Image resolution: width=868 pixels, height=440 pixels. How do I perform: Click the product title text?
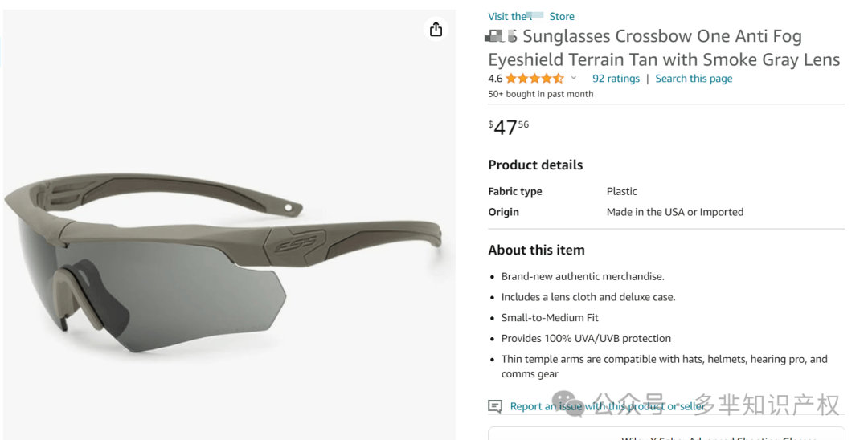pos(664,47)
